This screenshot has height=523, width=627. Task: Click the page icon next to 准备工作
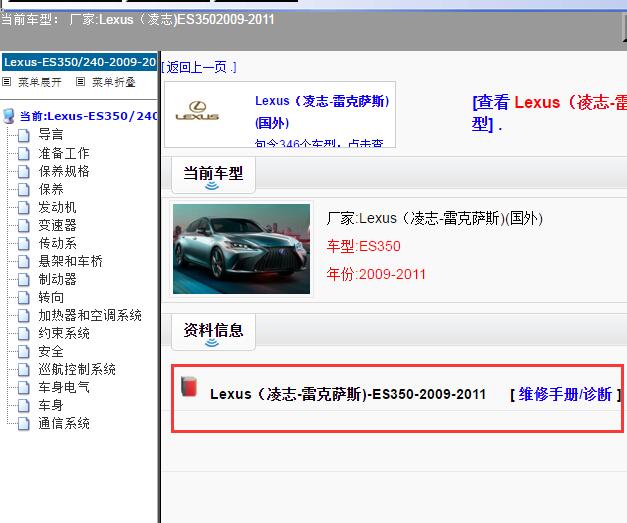click(x=24, y=153)
